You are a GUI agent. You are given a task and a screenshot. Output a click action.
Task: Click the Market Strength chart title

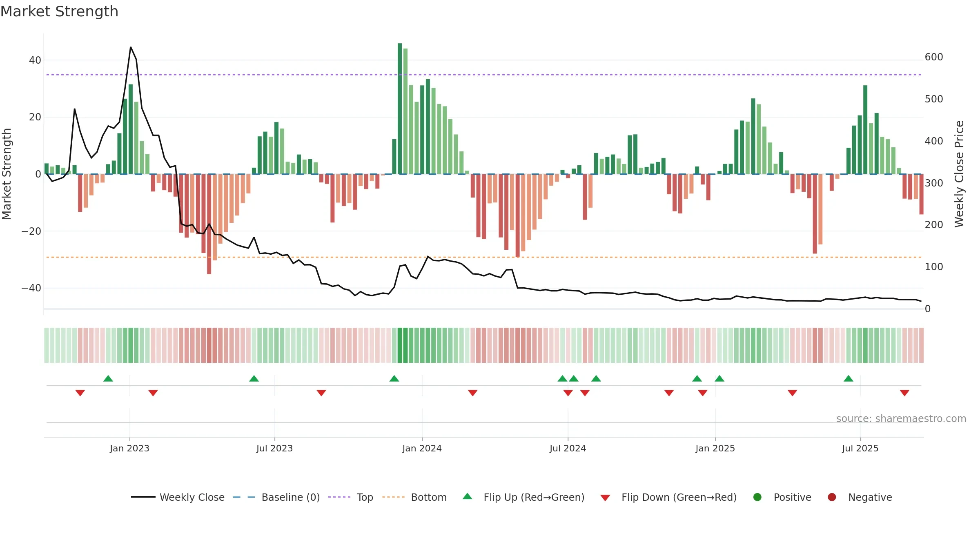59,11
